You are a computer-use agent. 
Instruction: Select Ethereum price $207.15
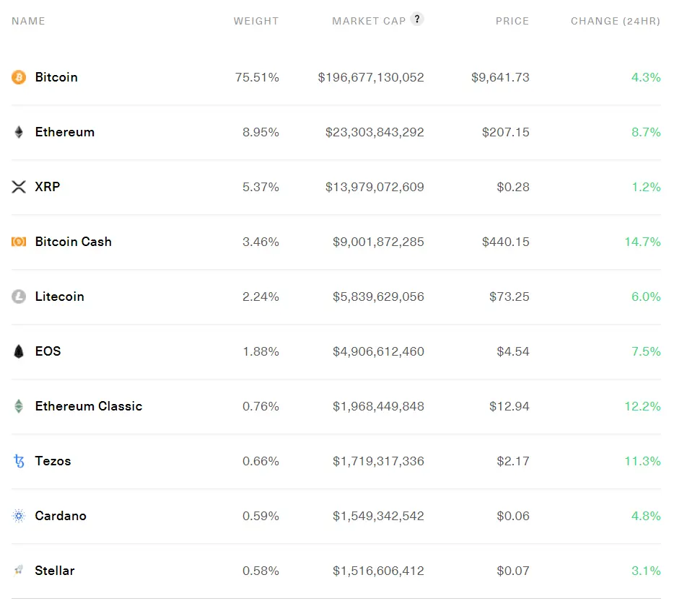506,132
